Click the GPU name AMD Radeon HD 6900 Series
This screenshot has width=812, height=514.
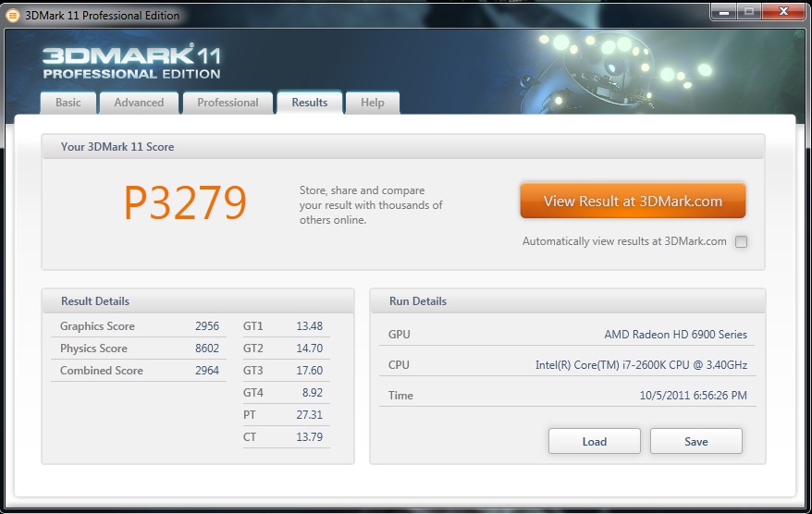pos(675,335)
